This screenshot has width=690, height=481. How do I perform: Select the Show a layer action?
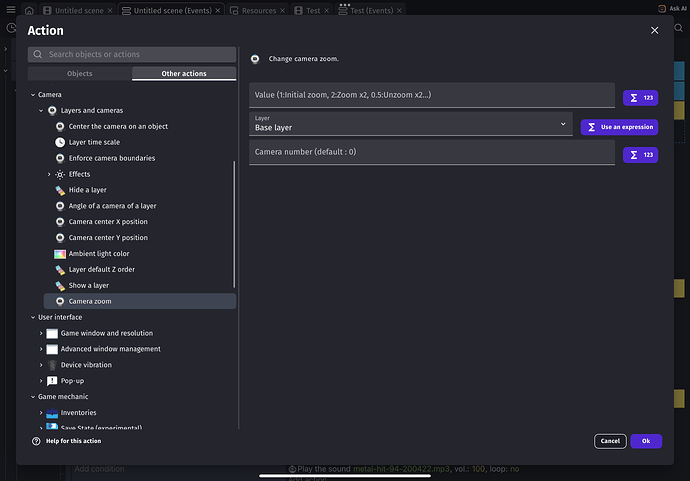89,286
